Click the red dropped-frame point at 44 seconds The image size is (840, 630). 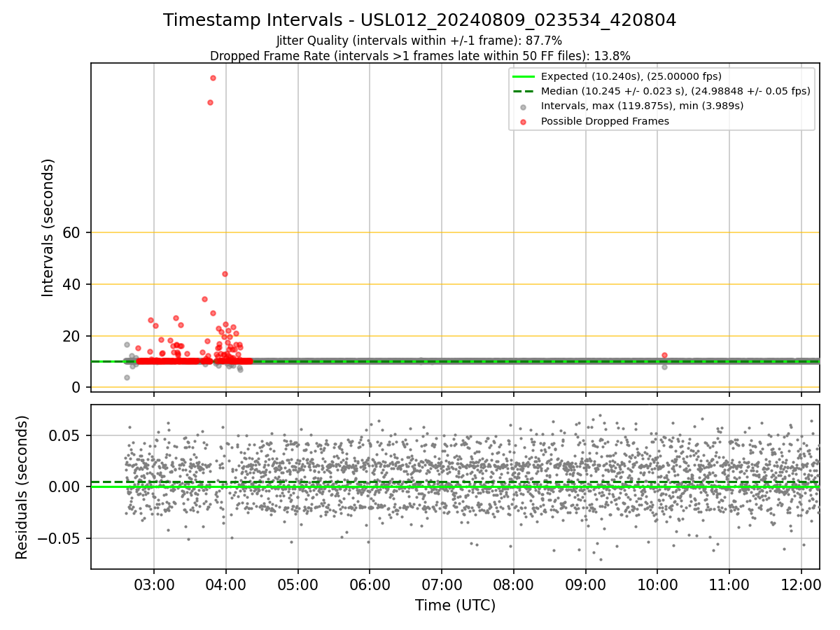(225, 274)
